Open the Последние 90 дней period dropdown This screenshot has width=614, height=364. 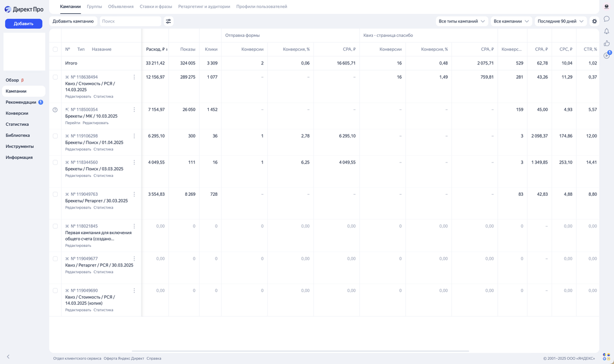pyautogui.click(x=560, y=21)
